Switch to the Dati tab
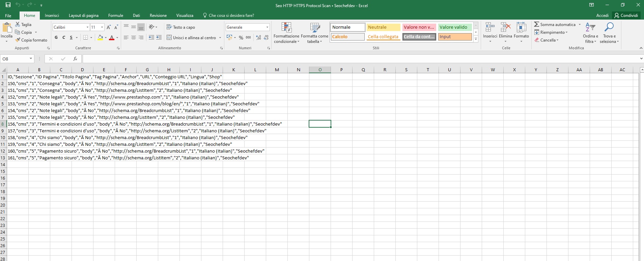The width and height of the screenshot is (644, 261). [136, 16]
